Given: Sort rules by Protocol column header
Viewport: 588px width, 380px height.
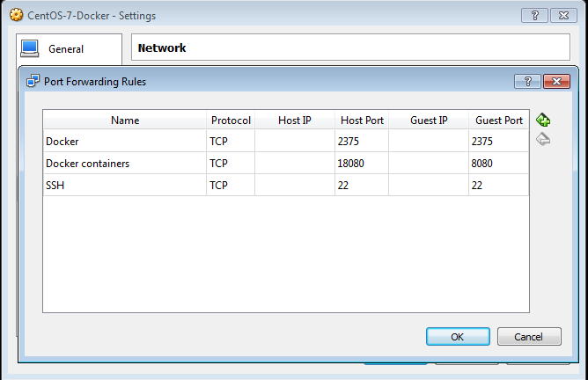Looking at the screenshot, I should pyautogui.click(x=231, y=121).
